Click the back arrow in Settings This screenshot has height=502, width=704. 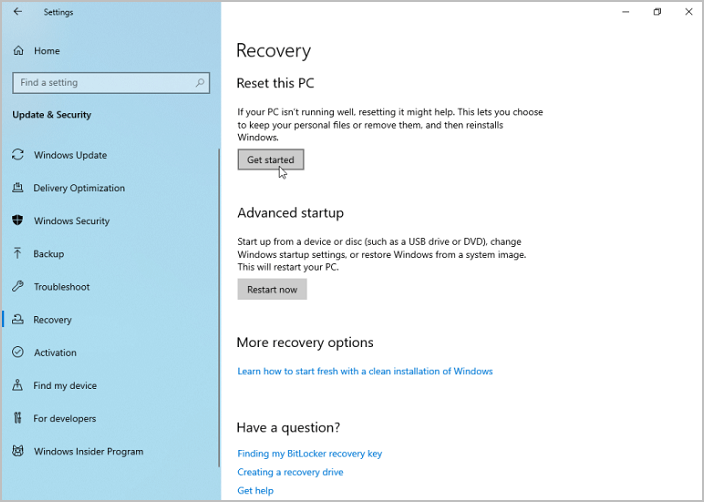pos(18,13)
